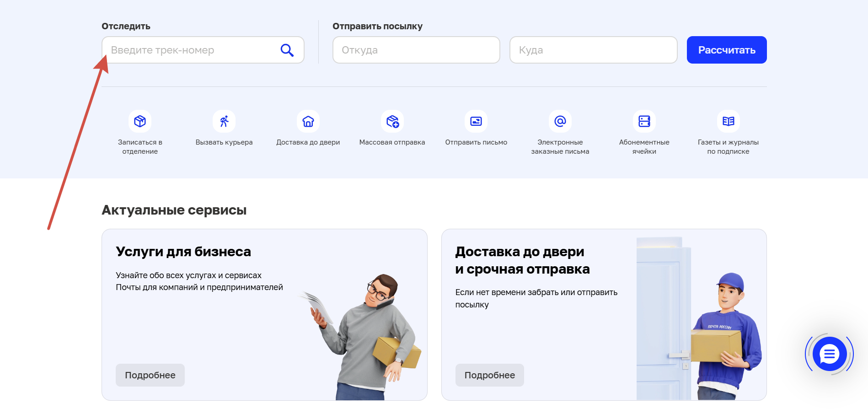The height and width of the screenshot is (409, 868).
Task: Open the Услуги для бизнеса card heading
Action: pyautogui.click(x=183, y=252)
